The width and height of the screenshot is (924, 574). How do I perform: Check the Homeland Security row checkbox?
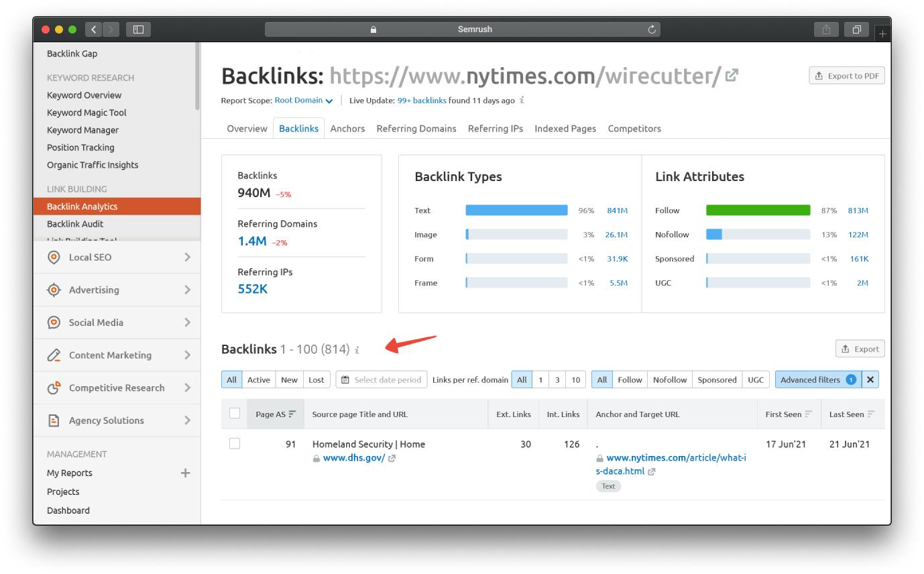tap(235, 444)
